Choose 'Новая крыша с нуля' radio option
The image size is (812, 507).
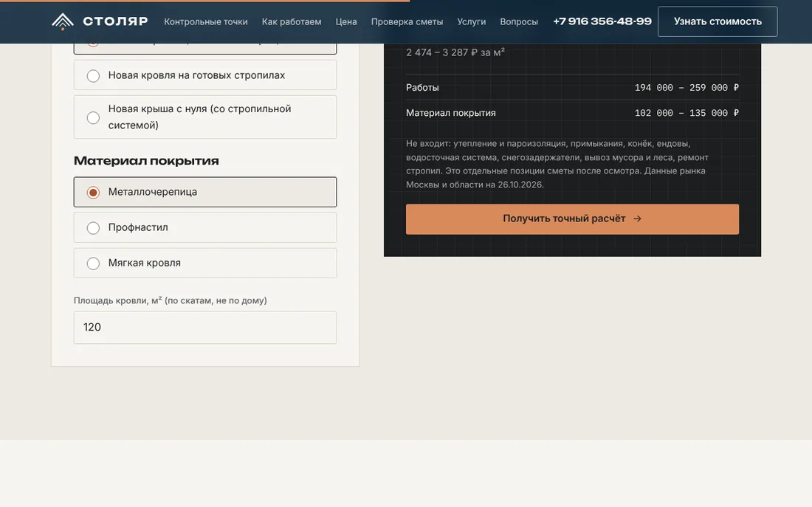205,117
